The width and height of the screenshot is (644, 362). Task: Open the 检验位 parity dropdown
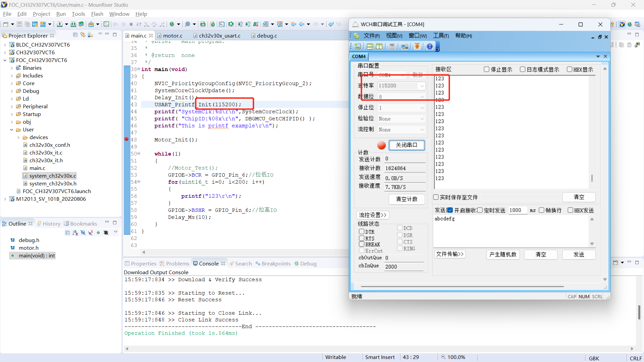pyautogui.click(x=422, y=119)
